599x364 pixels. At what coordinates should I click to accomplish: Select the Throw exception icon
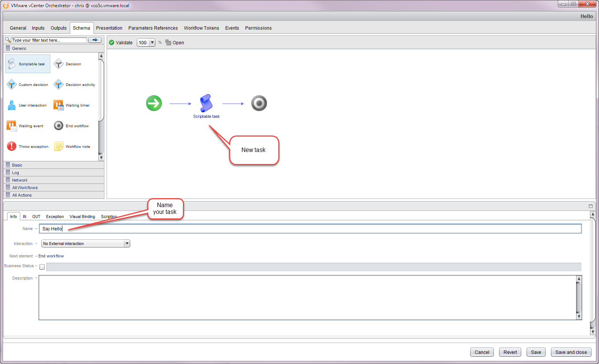[x=12, y=146]
